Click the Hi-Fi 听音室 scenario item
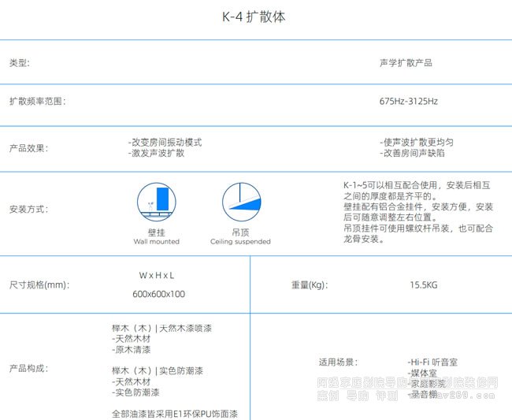 pyautogui.click(x=432, y=362)
